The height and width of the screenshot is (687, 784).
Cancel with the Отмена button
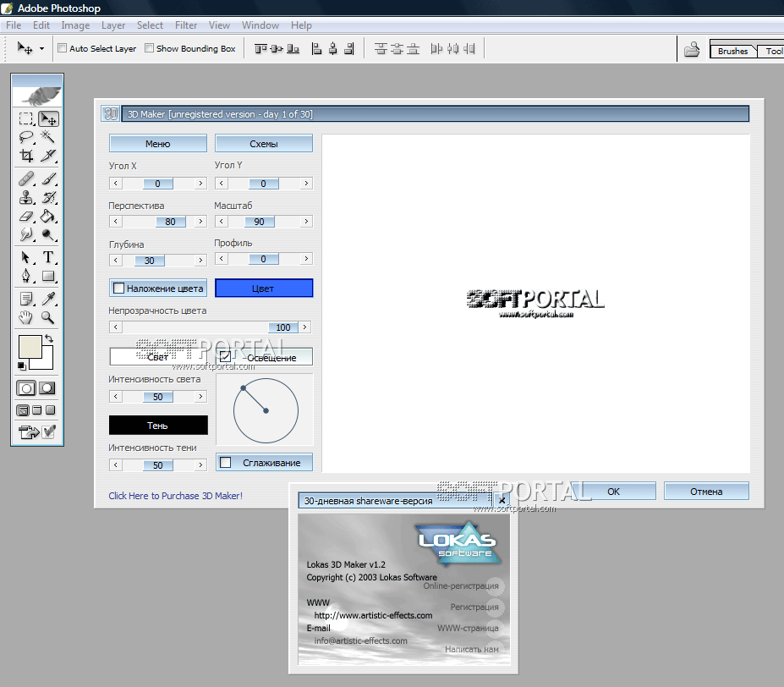point(706,492)
